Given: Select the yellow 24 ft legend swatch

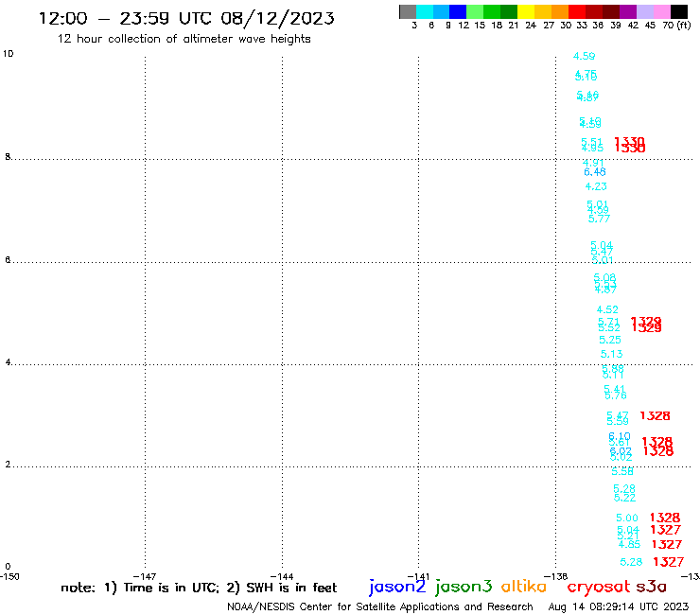Looking at the screenshot, I should tap(526, 11).
